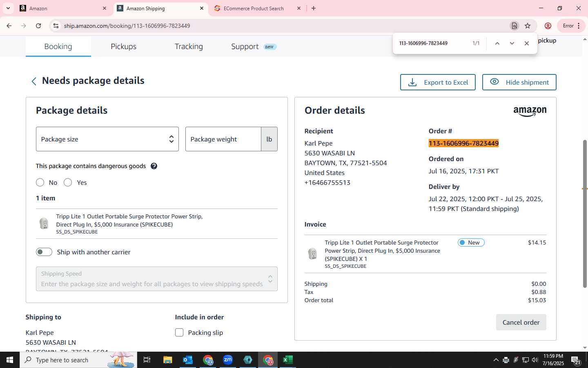Select Yes for dangerous goods
The width and height of the screenshot is (588, 368).
coord(68,182)
